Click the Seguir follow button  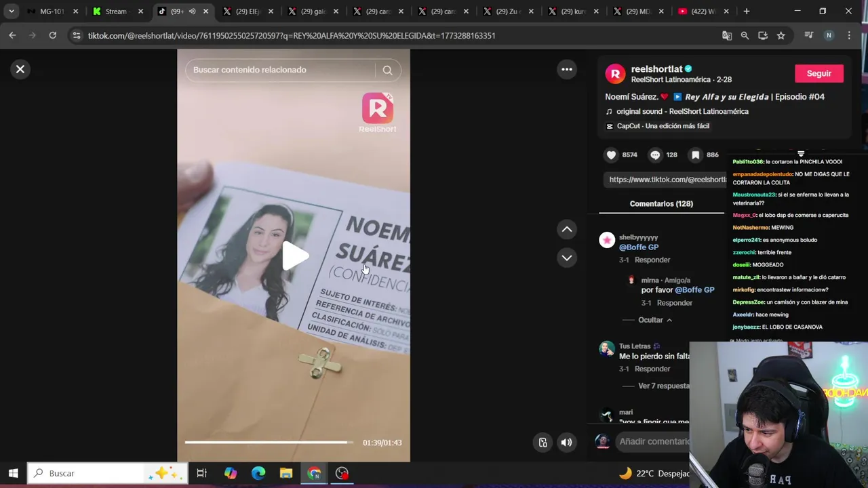818,73
